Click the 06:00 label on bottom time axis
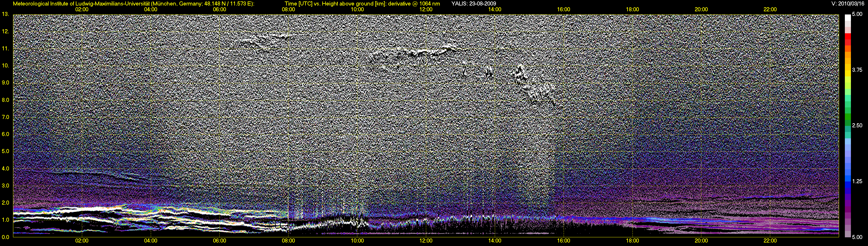Image resolution: width=868 pixels, height=246 pixels. [x=219, y=241]
